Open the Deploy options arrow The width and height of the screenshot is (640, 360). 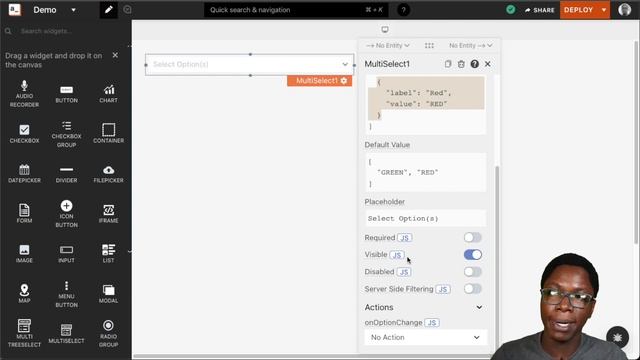click(x=604, y=10)
